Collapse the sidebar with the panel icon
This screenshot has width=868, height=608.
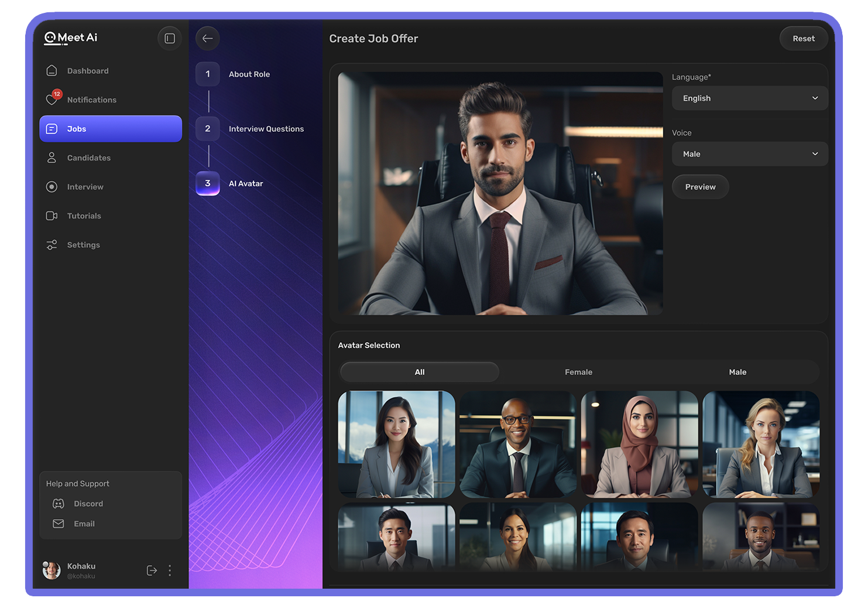tap(170, 39)
